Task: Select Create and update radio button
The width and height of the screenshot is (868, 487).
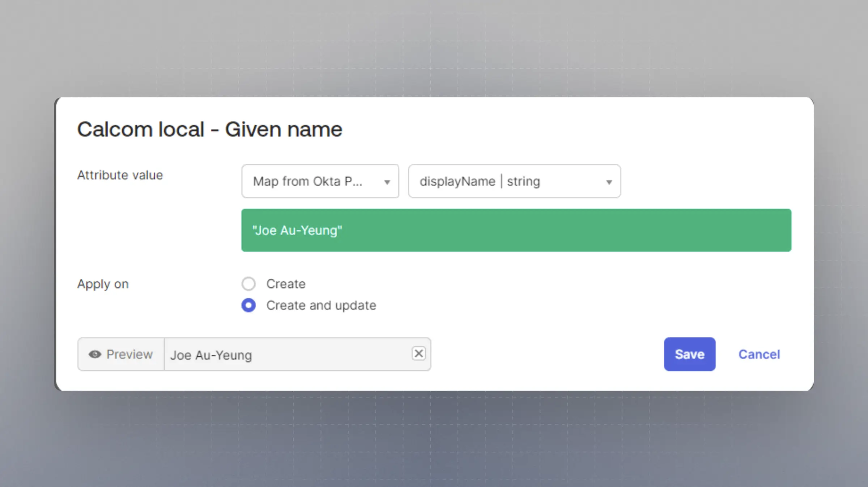Action: coord(249,305)
